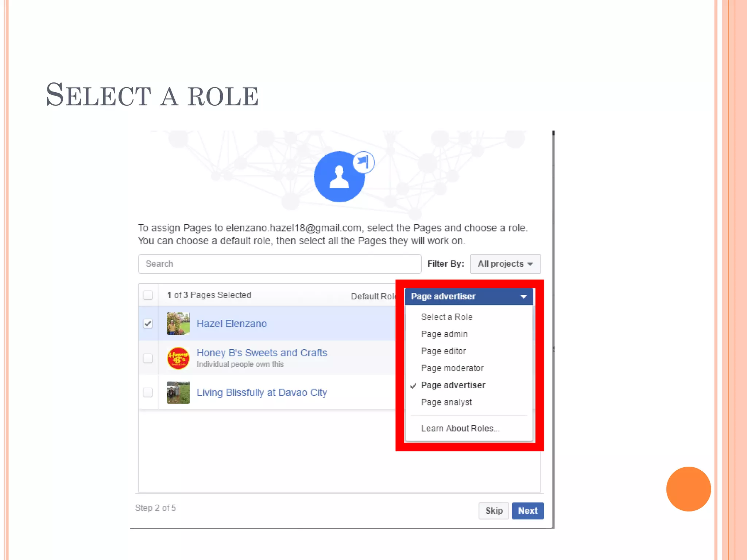The image size is (747, 560).
Task: Click the blue person profile icon
Action: 339,177
